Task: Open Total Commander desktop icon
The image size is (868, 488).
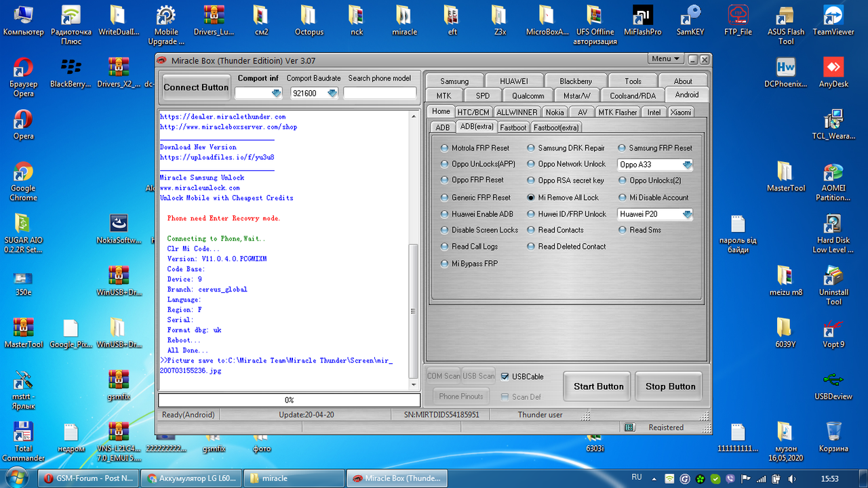Action: click(x=23, y=441)
